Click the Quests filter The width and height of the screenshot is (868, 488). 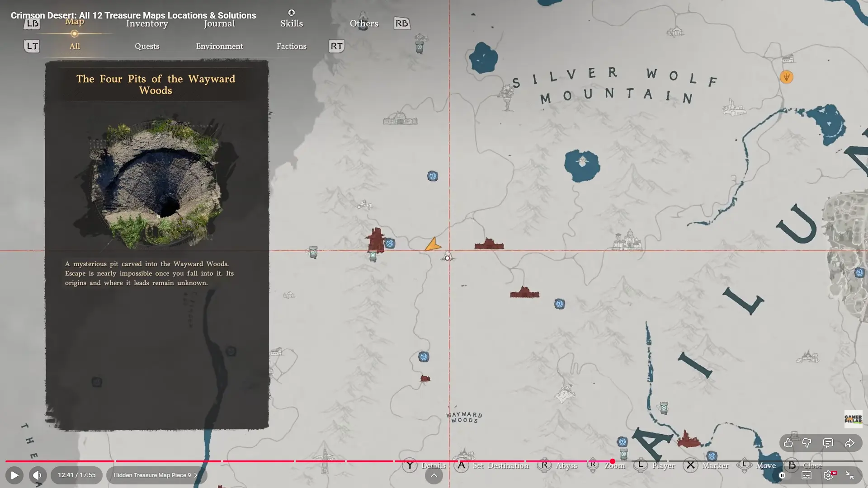coord(147,46)
